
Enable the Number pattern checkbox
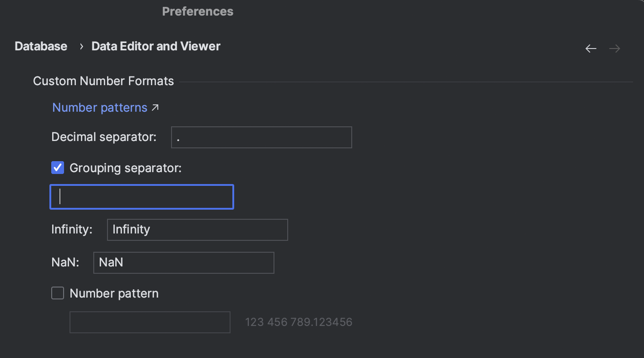tap(58, 293)
